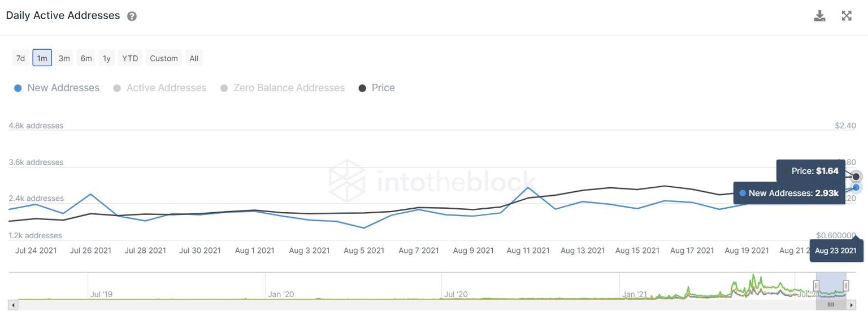Click the blue New Addresses legend dot

click(x=18, y=88)
